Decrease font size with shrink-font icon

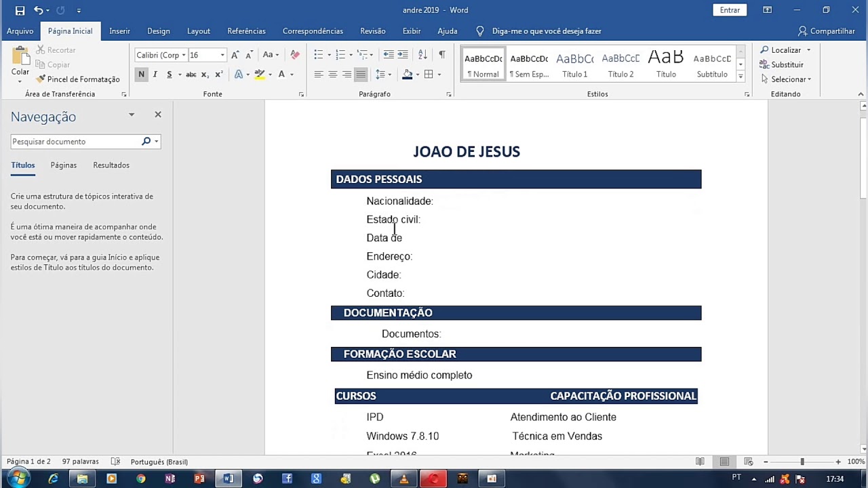pos(249,55)
